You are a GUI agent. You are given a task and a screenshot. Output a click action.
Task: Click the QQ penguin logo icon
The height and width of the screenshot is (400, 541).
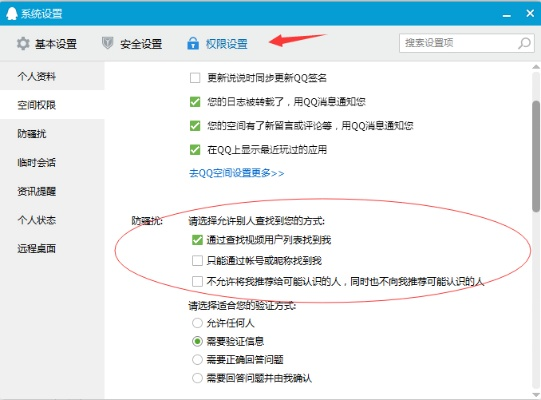(11, 13)
